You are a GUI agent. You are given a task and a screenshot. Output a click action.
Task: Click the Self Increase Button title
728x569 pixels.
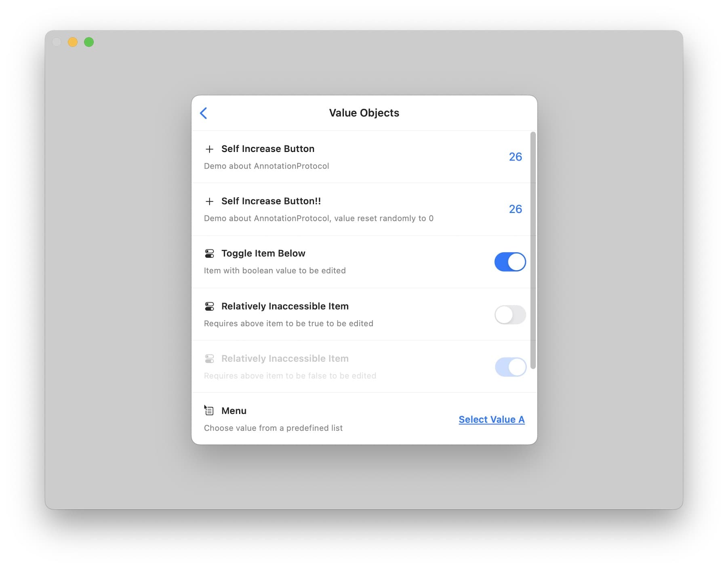coord(268,149)
